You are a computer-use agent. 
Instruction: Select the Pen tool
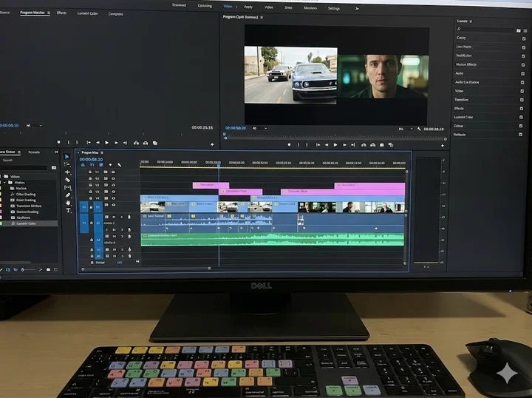[68, 195]
